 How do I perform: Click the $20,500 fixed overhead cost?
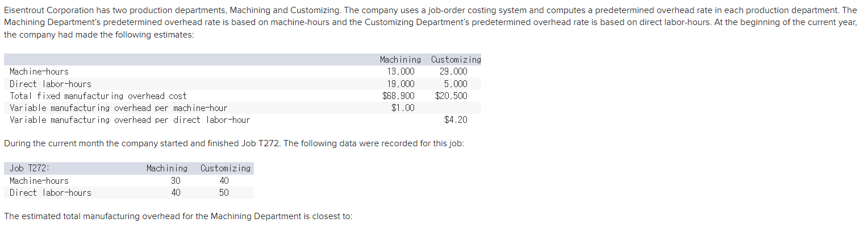click(x=452, y=96)
